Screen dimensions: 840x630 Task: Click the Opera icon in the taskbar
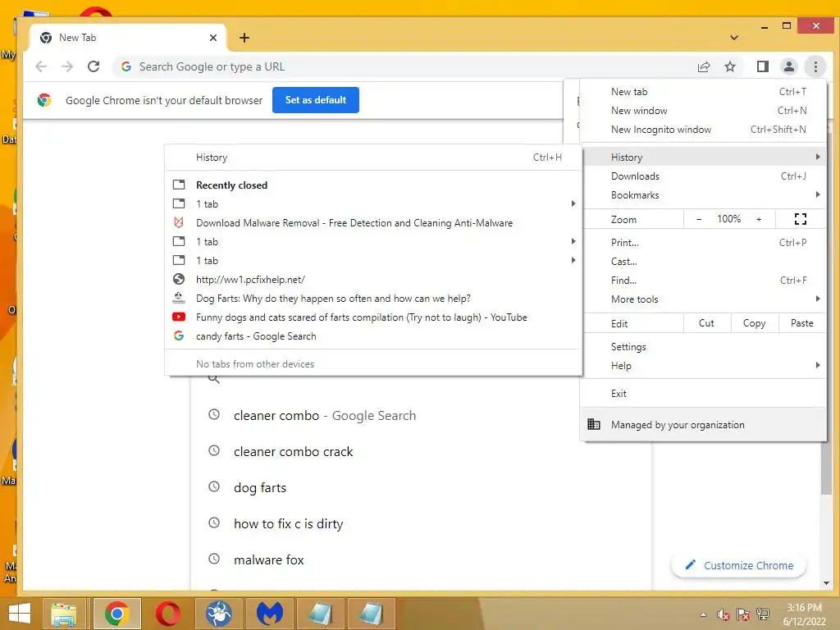(168, 614)
